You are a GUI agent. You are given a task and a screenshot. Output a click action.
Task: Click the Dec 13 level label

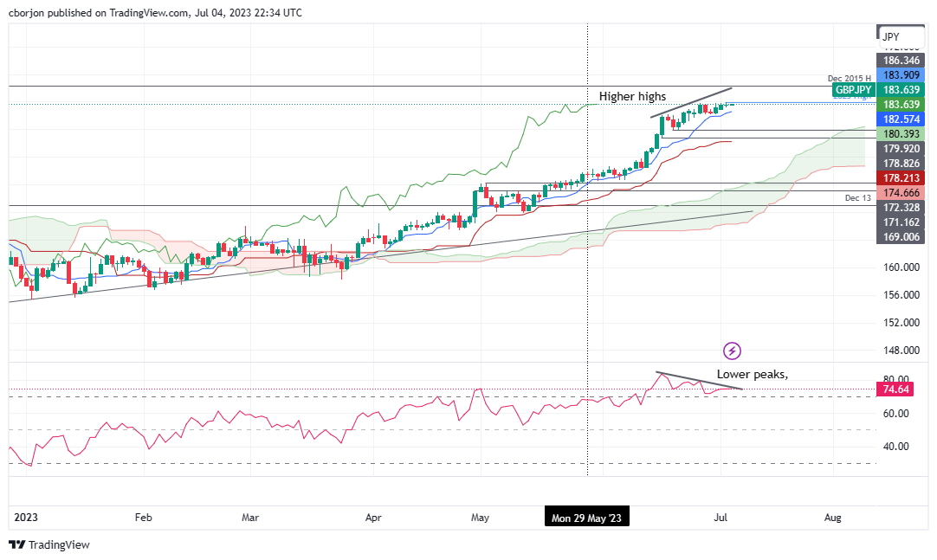(x=857, y=197)
